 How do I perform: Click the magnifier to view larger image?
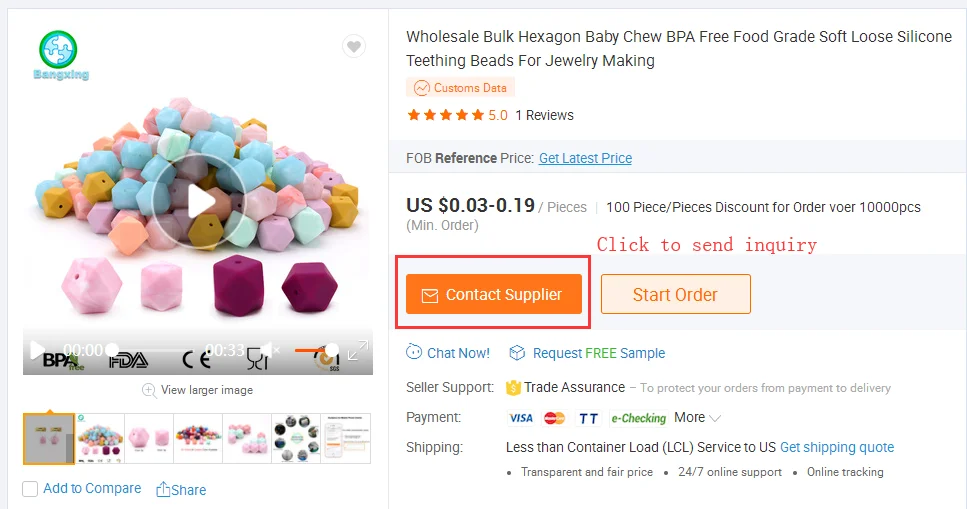pyautogui.click(x=149, y=390)
